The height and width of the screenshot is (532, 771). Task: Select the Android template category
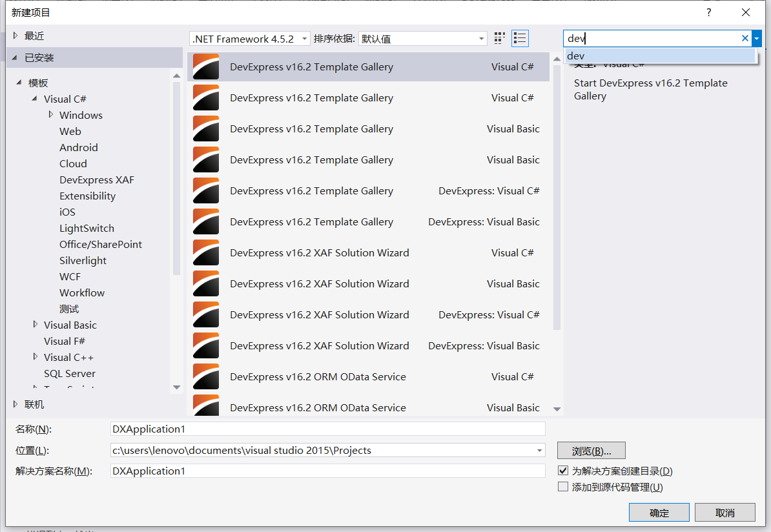click(79, 147)
